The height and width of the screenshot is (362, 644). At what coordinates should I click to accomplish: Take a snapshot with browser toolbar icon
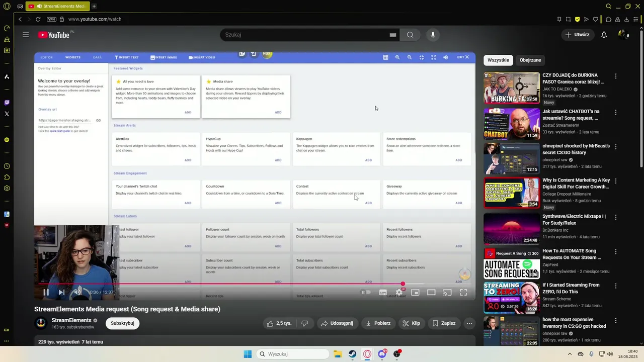click(568, 19)
